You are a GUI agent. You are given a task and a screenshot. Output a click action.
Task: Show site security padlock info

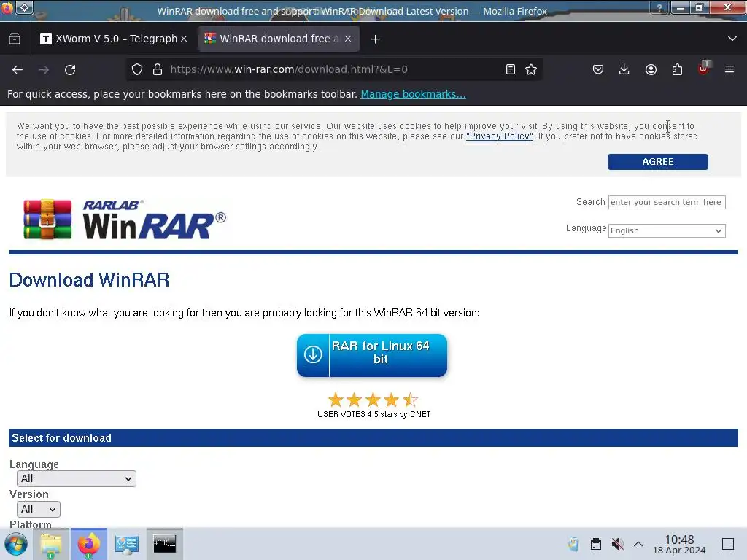point(158,69)
